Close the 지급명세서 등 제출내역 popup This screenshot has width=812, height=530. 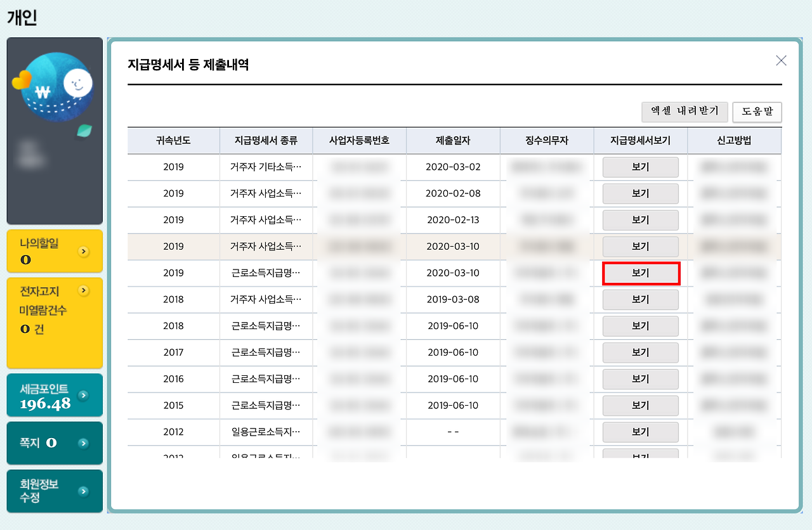[781, 60]
